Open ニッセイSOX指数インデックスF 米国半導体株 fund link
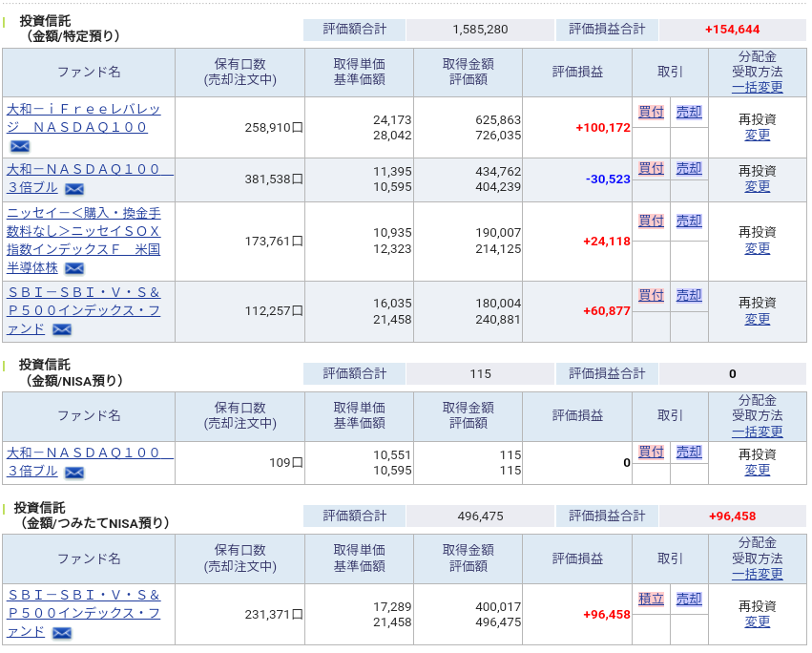812x653 pixels. click(83, 241)
